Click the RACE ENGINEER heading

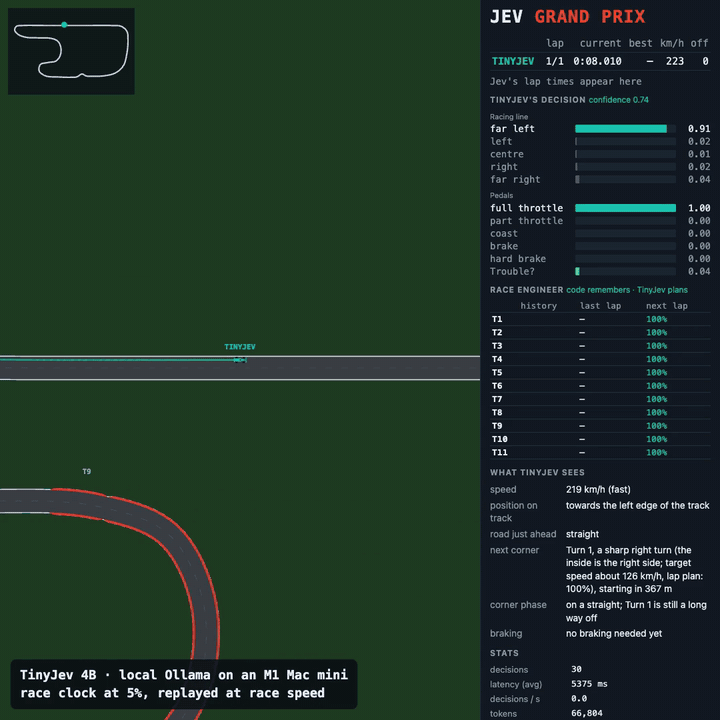(x=526, y=290)
